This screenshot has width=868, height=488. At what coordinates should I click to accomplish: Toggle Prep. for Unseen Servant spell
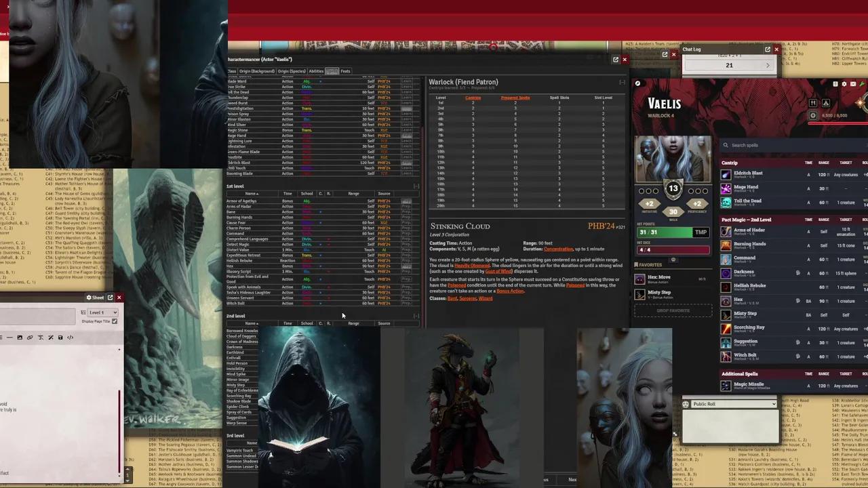(x=406, y=298)
